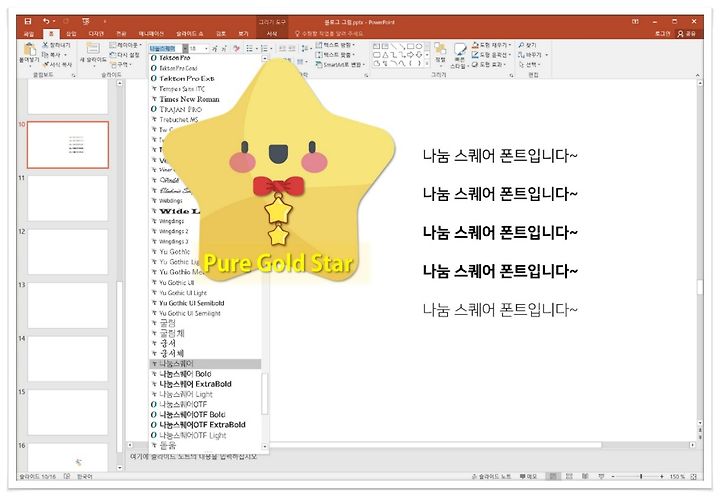
Task: Open the Animations (애니메이션) tab
Action: (x=151, y=34)
